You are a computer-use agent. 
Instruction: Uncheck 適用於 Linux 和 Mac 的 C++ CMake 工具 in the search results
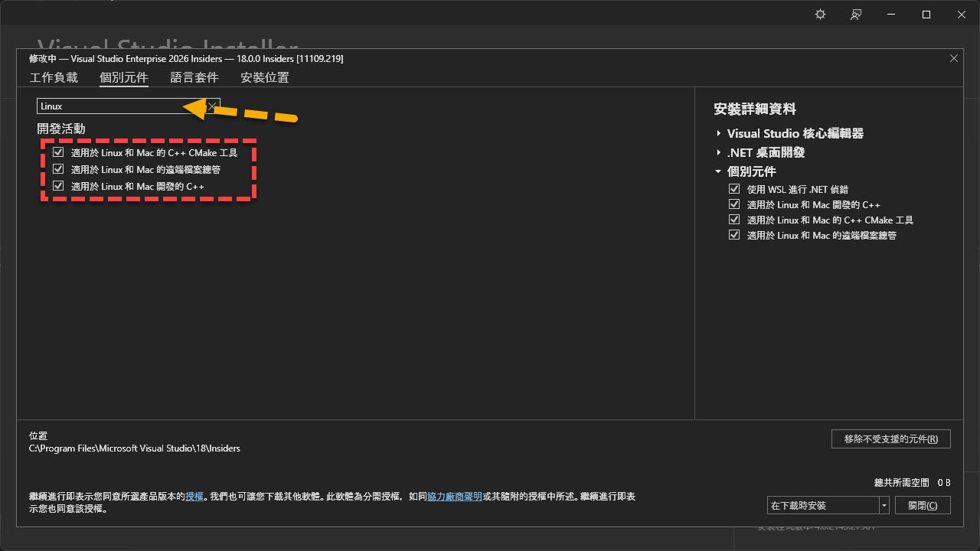coord(58,152)
